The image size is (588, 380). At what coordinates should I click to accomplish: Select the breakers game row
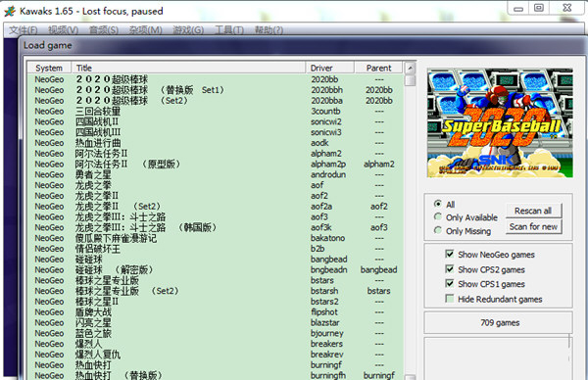pos(216,344)
